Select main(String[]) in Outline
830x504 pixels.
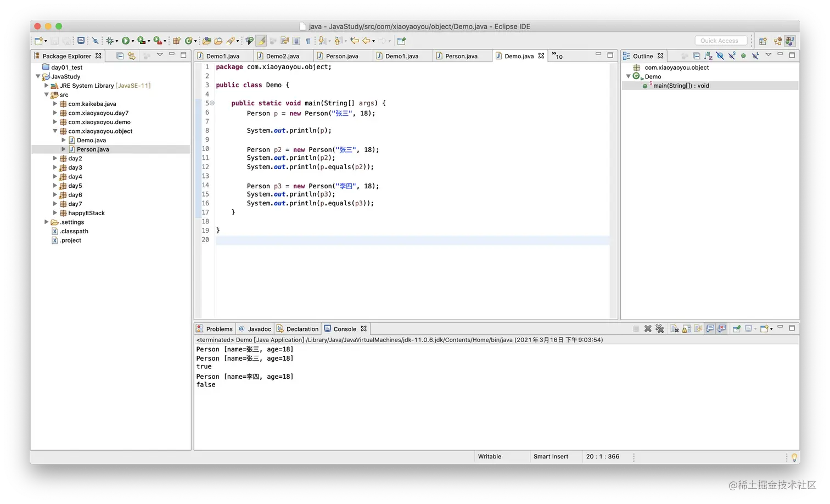(x=681, y=86)
